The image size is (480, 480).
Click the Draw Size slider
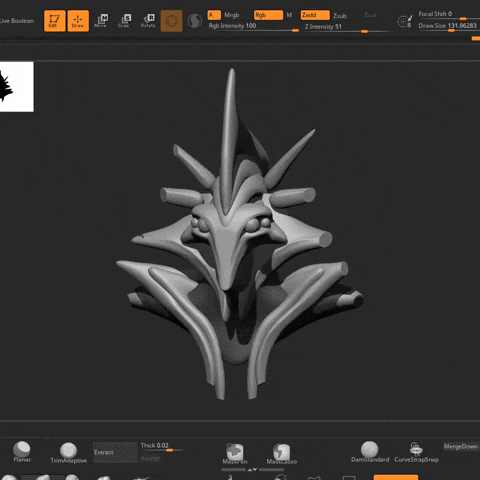(449, 27)
